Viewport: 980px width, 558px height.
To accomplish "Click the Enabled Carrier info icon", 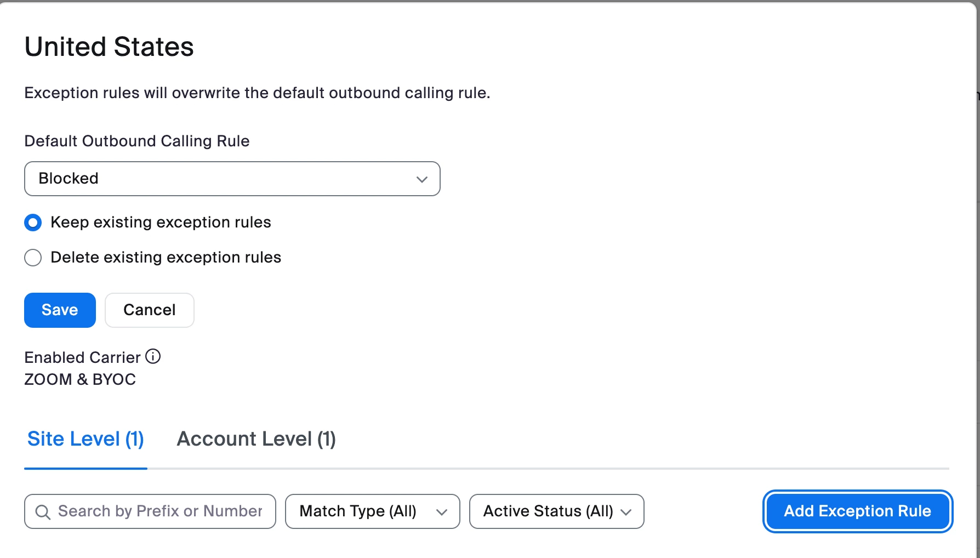I will 153,357.
